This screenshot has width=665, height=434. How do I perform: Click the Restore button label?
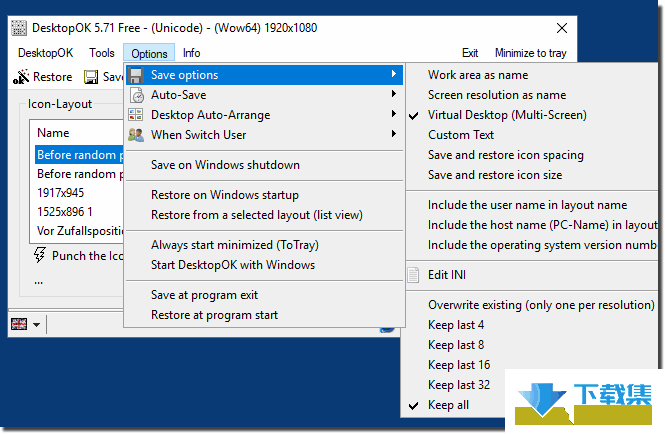click(x=53, y=77)
